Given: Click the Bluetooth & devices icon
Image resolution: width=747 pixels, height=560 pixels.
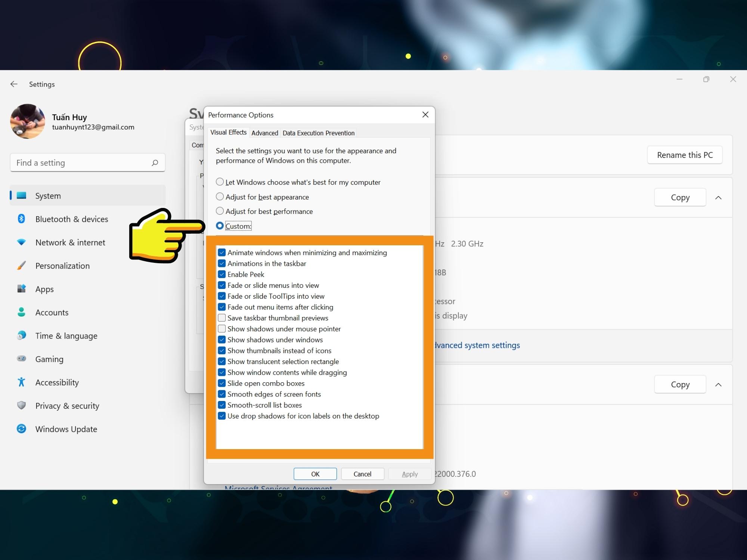Looking at the screenshot, I should (x=22, y=219).
